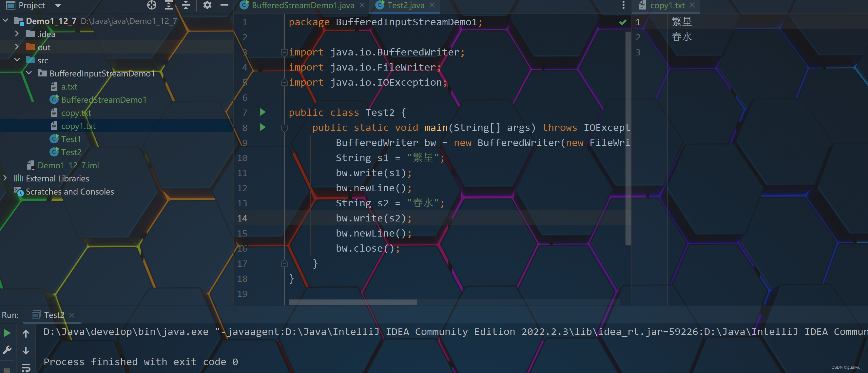Close the copy1.txt tab
Image resolution: width=868 pixels, height=373 pixels.
coord(692,5)
